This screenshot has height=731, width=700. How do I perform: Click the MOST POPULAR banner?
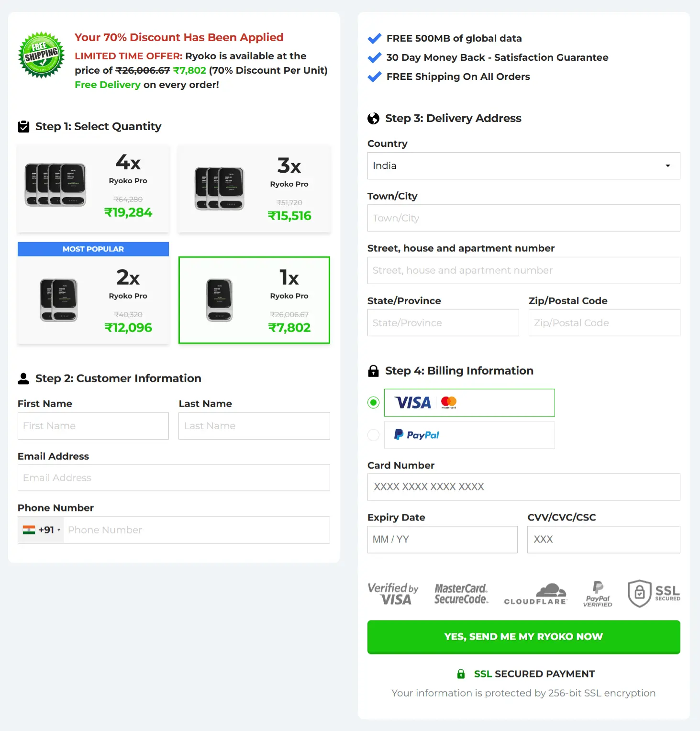point(93,249)
